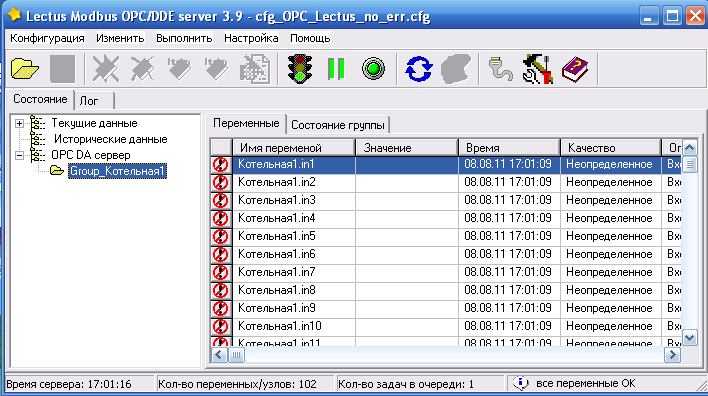
Task: Sort by the Имя переменой column header
Action: (294, 148)
